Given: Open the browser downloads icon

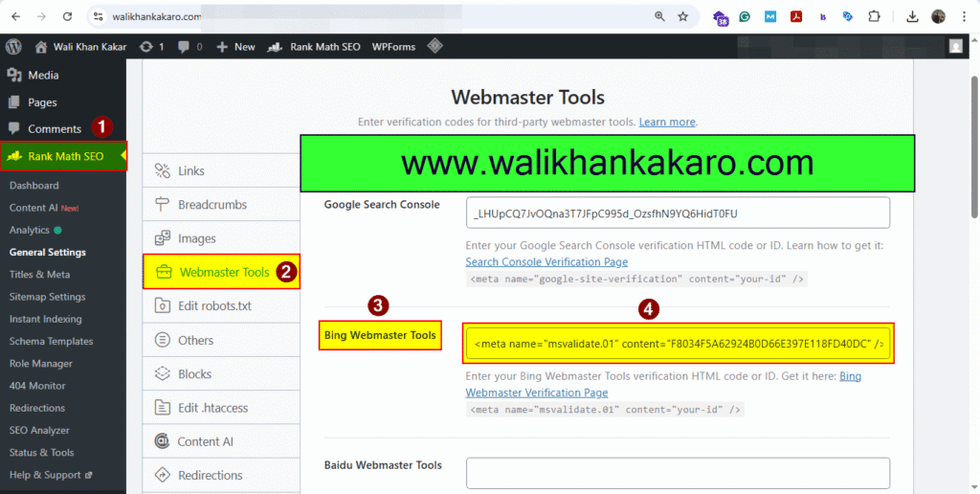Looking at the screenshot, I should coord(912,17).
